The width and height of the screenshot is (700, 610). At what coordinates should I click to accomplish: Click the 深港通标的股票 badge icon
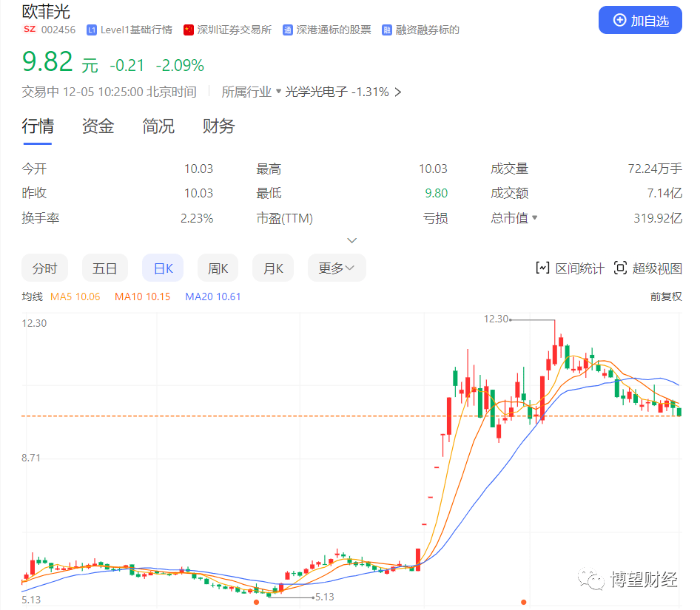[x=288, y=30]
